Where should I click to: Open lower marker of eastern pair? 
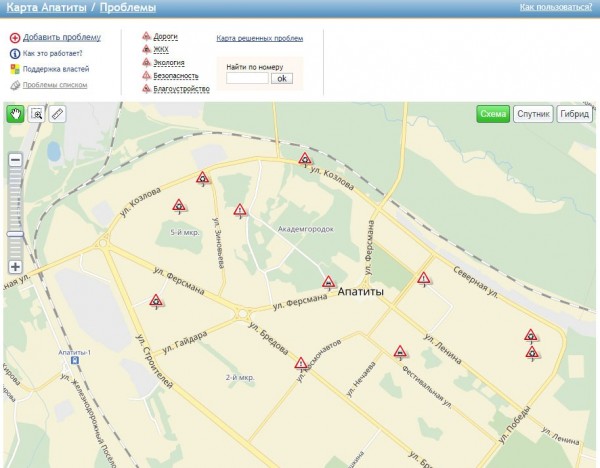point(532,353)
